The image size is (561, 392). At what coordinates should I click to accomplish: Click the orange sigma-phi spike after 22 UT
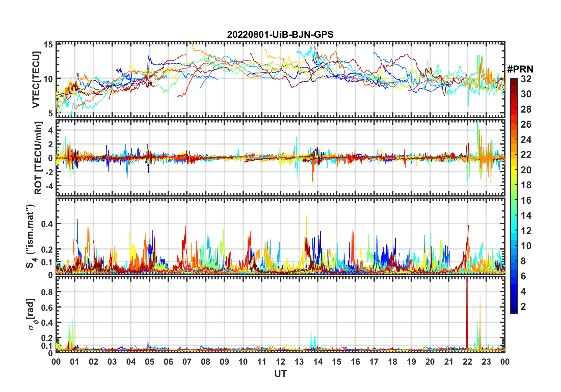coord(480,321)
